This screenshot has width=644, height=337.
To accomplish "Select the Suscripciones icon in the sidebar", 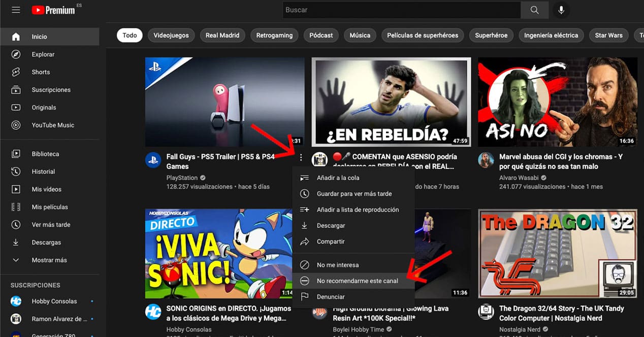I will coord(16,89).
